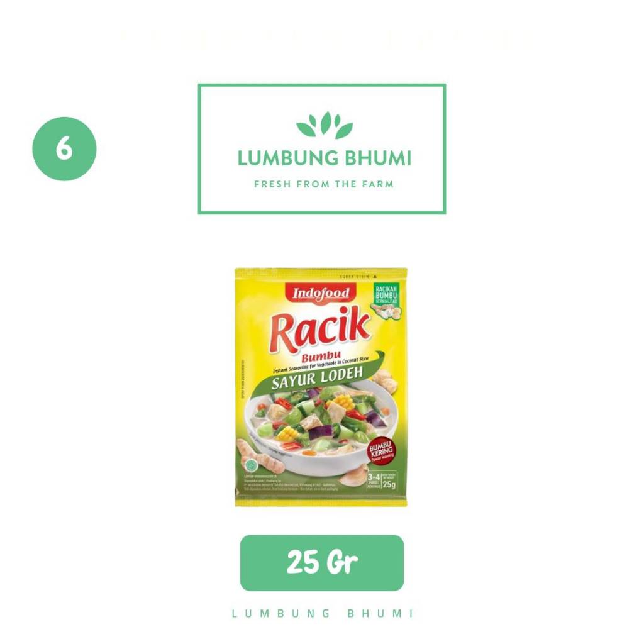Click the Sobek Disini tear marker
Image resolution: width=644 pixels, height=644 pixels.
click(358, 277)
